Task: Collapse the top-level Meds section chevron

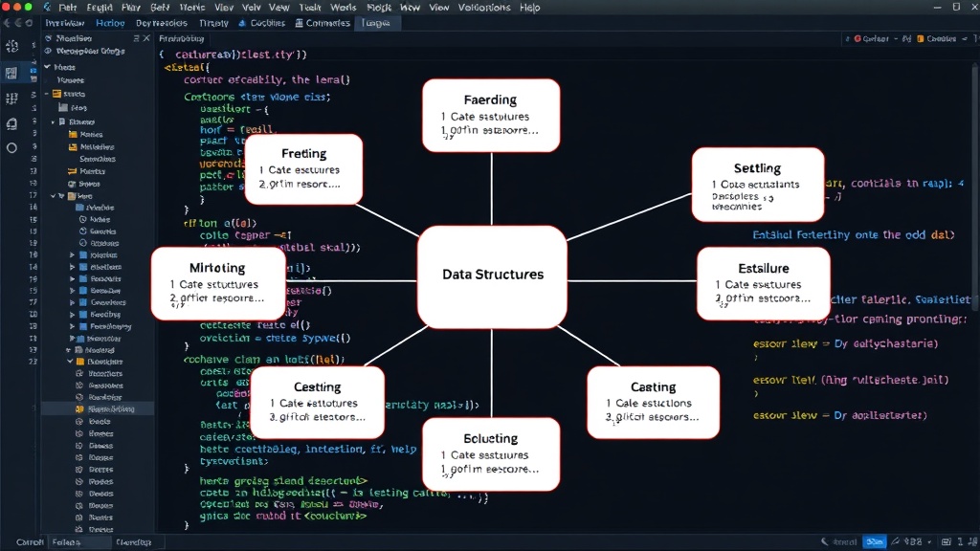Action: pos(48,67)
